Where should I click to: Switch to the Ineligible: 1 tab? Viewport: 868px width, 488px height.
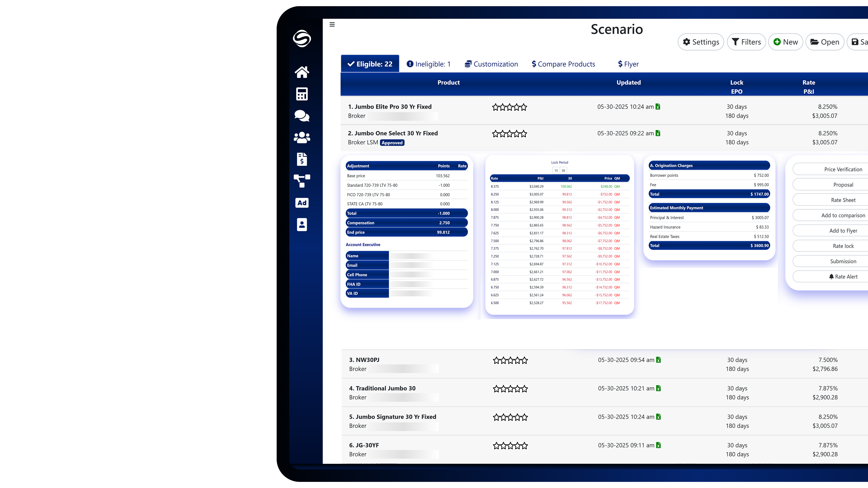pyautogui.click(x=428, y=64)
